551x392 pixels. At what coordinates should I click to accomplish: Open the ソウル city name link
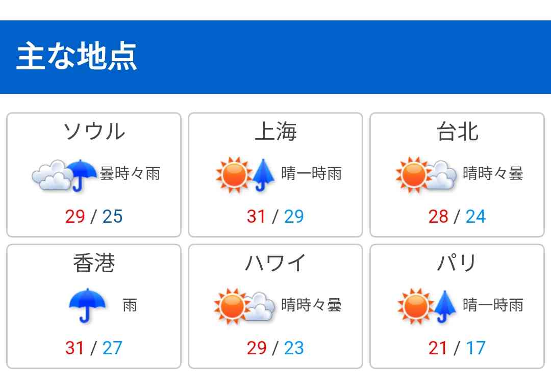(94, 132)
